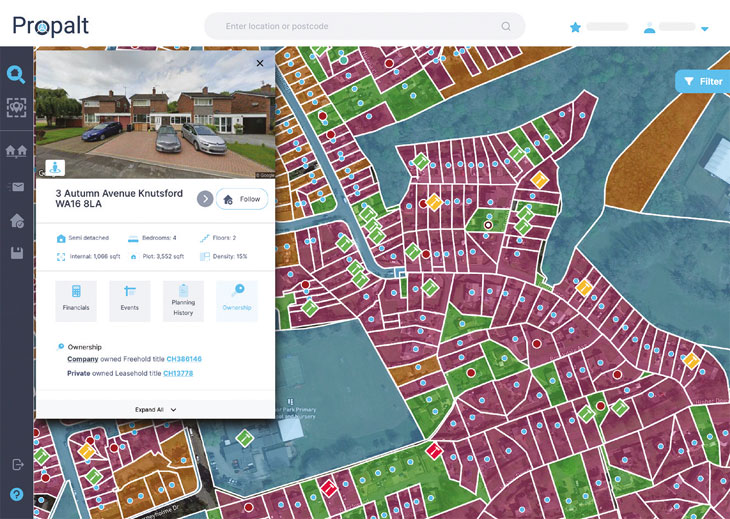Open the user account dropdown arrow
730x519 pixels.
[x=705, y=28]
